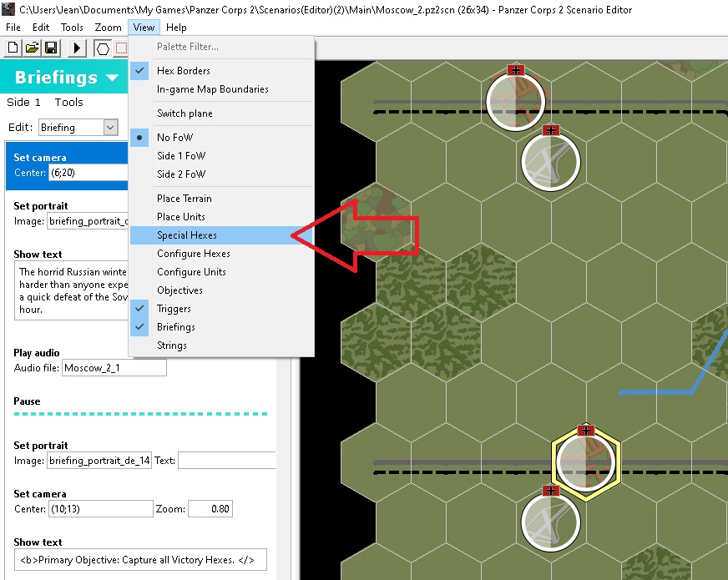This screenshot has height=580, width=728.
Task: Uncheck Triggers in the View menu
Action: (x=174, y=309)
